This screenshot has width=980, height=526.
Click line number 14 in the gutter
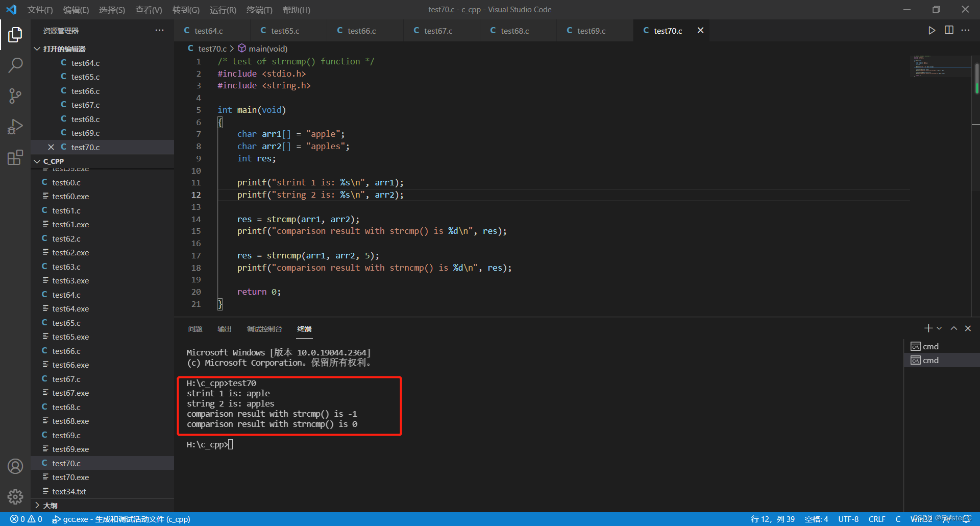196,219
